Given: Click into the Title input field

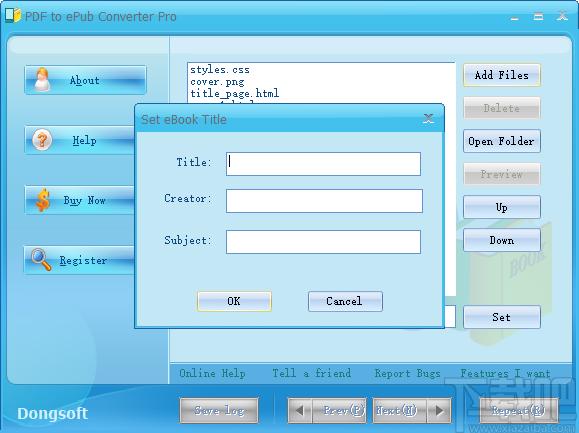Looking at the screenshot, I should point(323,164).
